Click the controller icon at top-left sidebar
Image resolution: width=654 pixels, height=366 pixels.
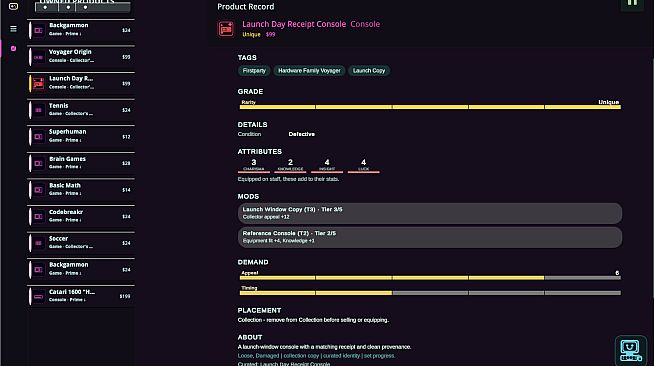(x=13, y=6)
